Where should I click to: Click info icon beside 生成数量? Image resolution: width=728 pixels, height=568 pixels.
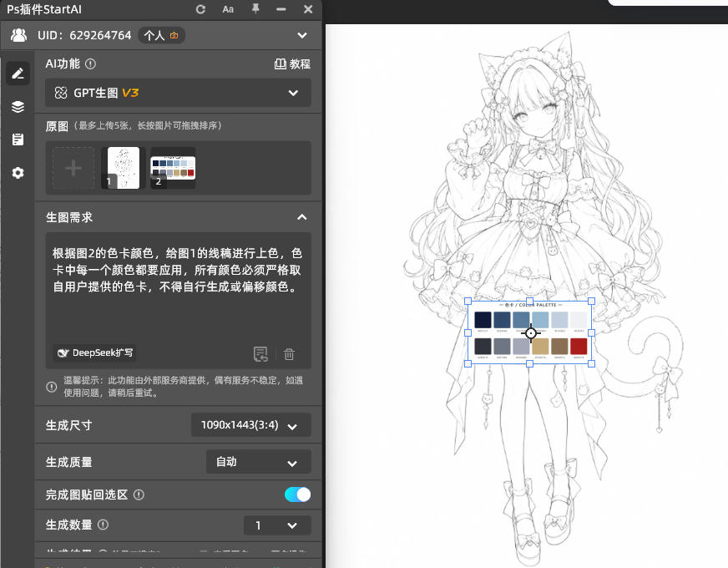103,525
